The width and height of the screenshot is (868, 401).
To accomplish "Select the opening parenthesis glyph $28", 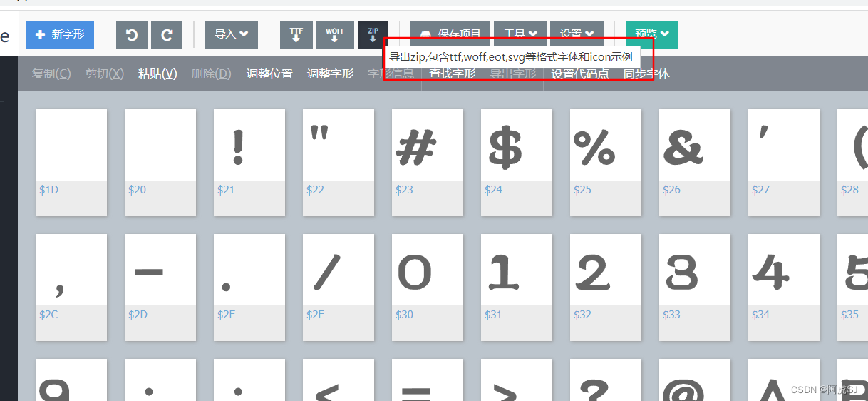I will (x=852, y=163).
